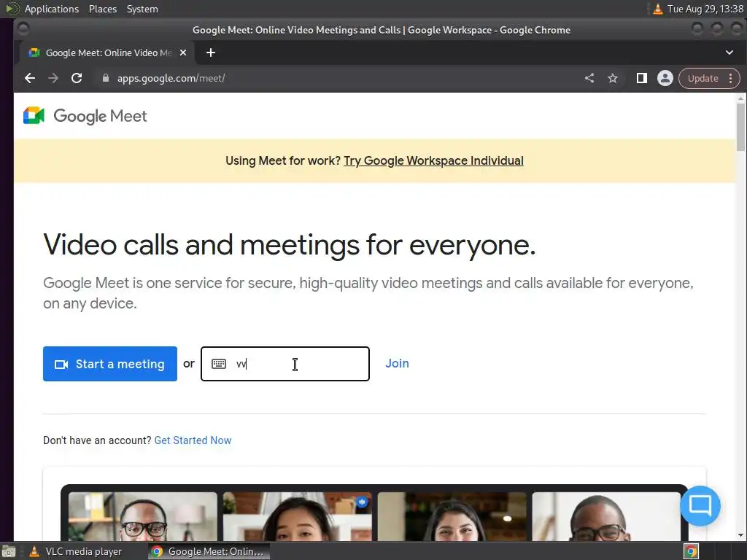Go back using the browser back arrow

tap(30, 78)
